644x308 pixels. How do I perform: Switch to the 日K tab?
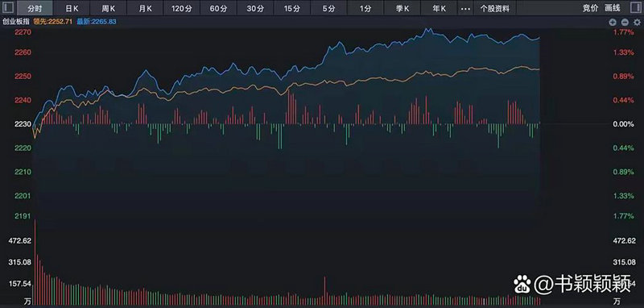click(x=72, y=8)
